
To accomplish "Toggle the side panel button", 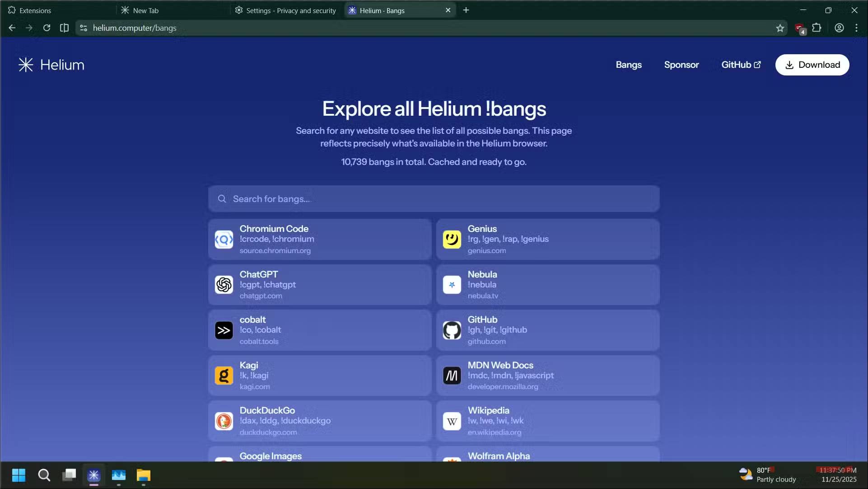I will (64, 28).
